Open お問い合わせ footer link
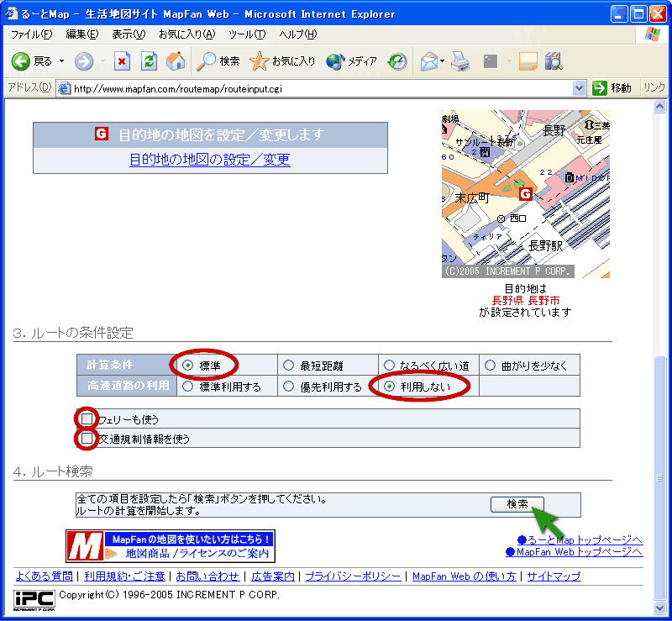Screen dimensions: 672x621 (207, 576)
